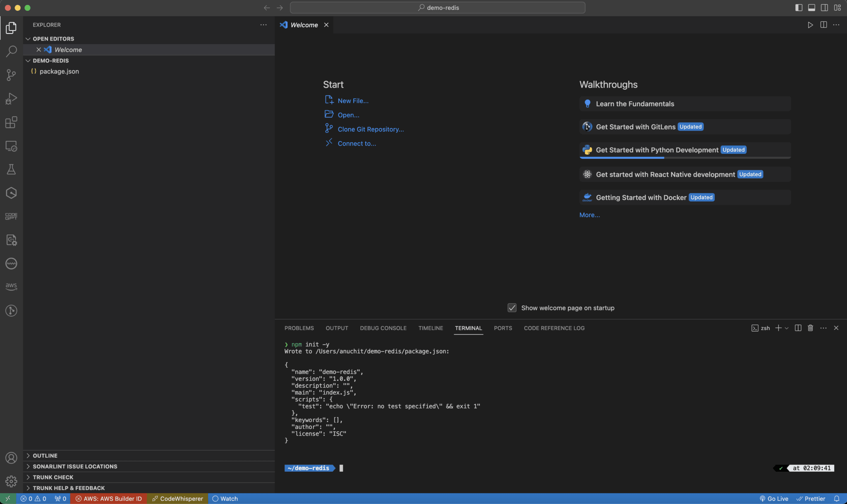
Task: Toggle the bottom panel visibility
Action: click(x=811, y=7)
